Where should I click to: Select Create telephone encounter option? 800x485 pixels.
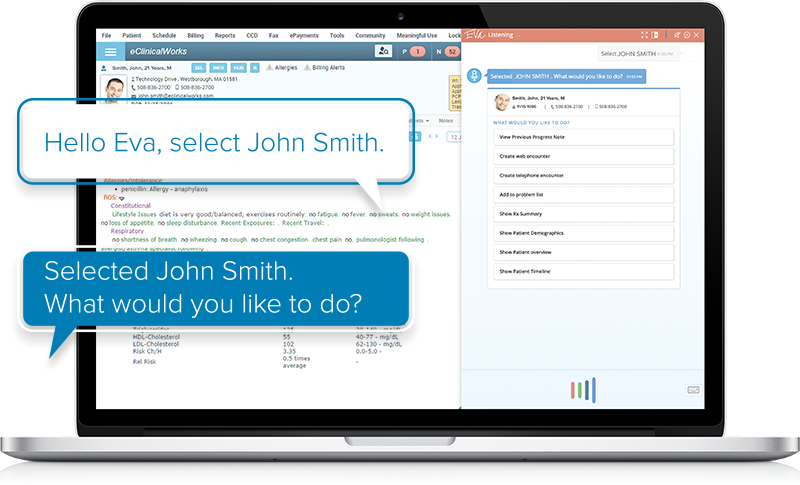[x=583, y=175]
